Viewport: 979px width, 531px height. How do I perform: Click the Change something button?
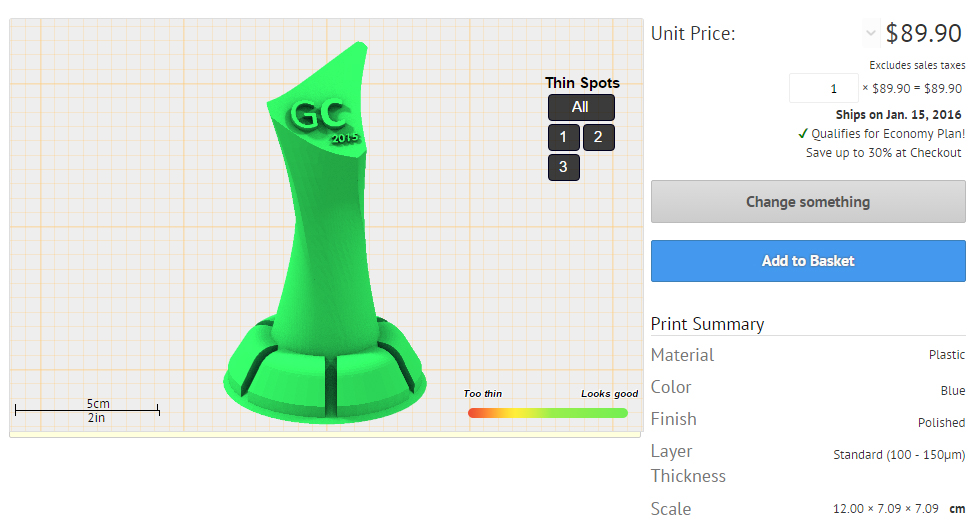pyautogui.click(x=808, y=202)
